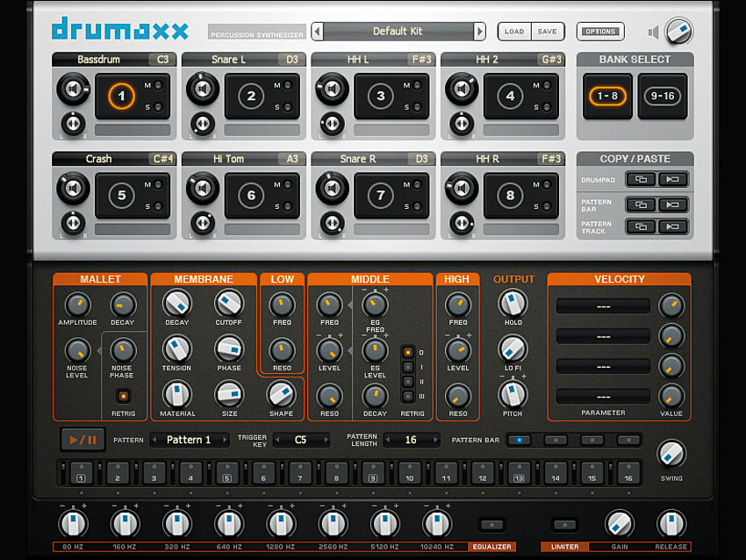Image resolution: width=746 pixels, height=560 pixels.
Task: Click Pattern Track paste icon
Action: [673, 226]
